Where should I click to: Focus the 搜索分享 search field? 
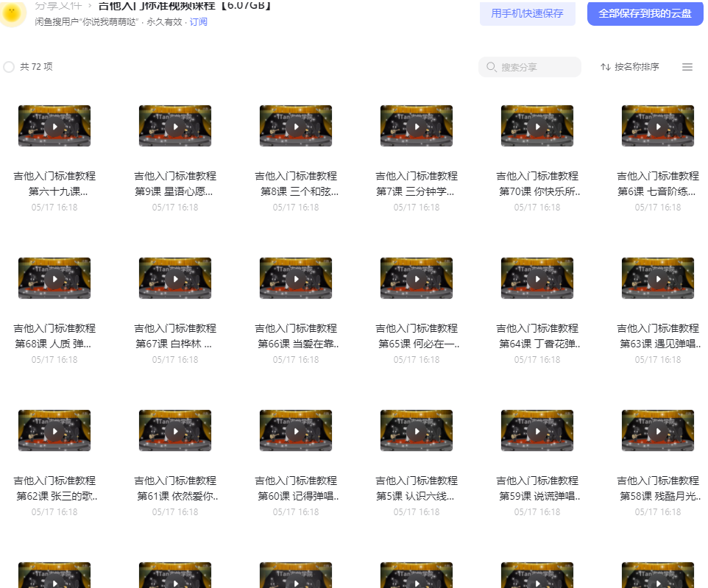530,67
